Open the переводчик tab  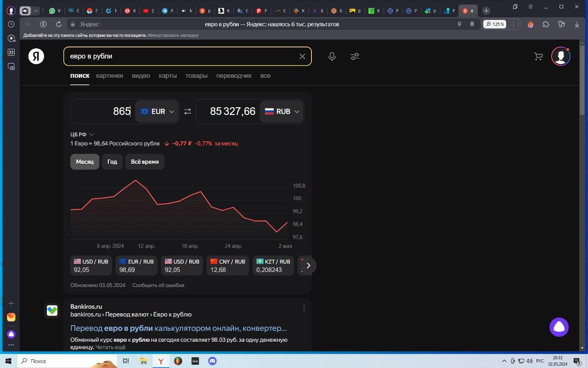point(234,75)
